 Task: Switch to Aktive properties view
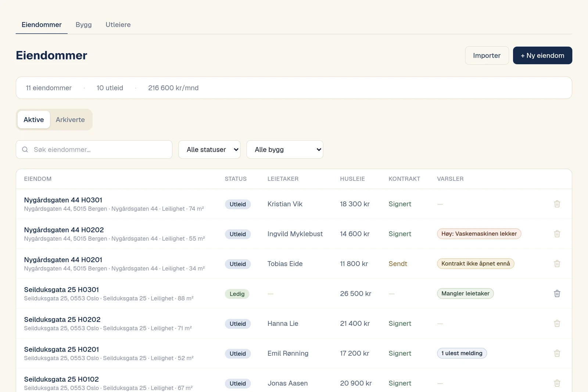[x=34, y=120]
